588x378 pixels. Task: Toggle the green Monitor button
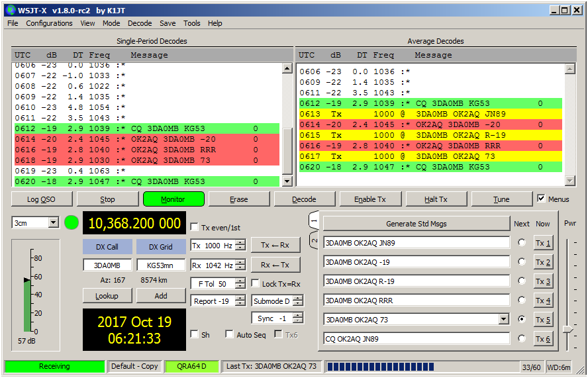173,199
